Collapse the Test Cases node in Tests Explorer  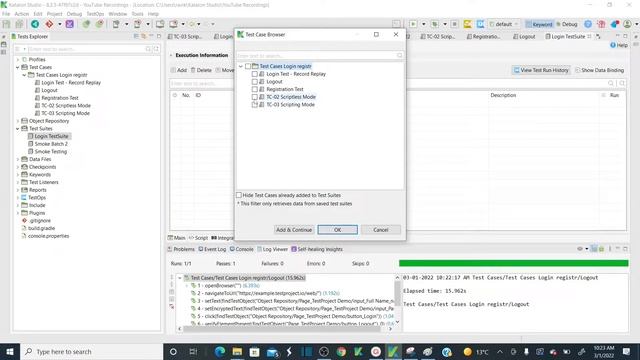click(18, 67)
